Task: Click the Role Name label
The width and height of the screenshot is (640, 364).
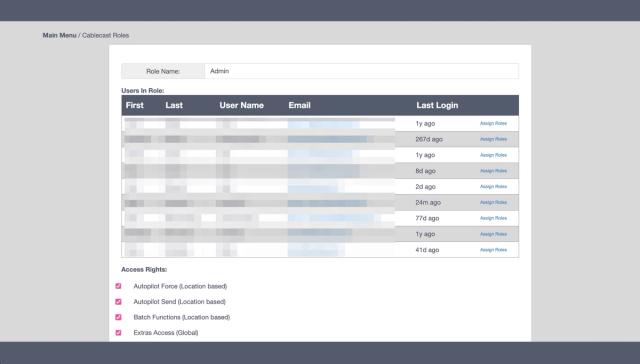Action: click(x=163, y=71)
